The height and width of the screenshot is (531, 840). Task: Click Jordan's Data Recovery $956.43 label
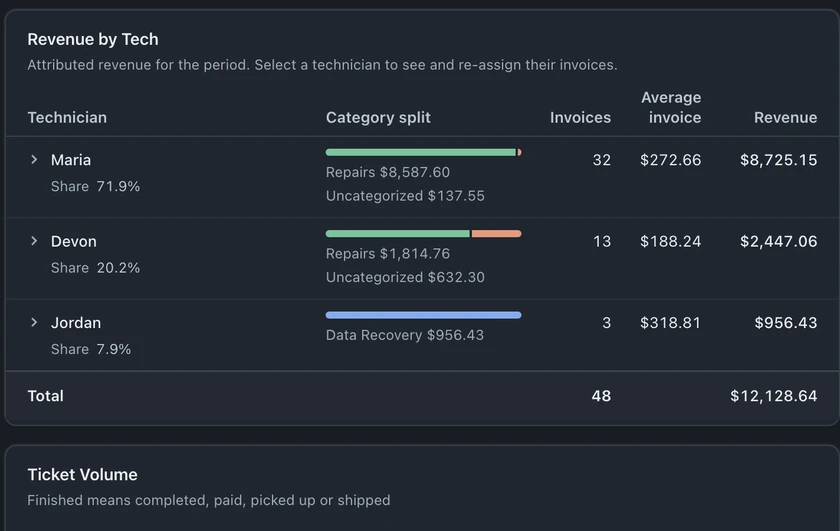[x=404, y=335]
